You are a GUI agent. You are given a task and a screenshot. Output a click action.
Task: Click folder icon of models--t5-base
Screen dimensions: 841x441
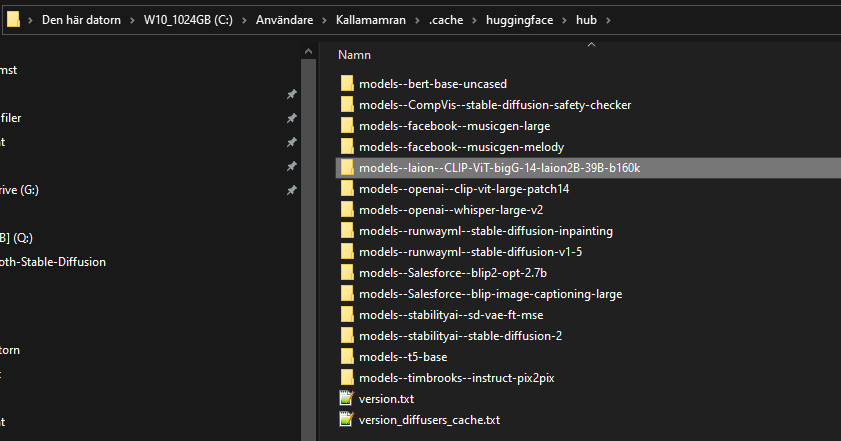pyautogui.click(x=347, y=356)
